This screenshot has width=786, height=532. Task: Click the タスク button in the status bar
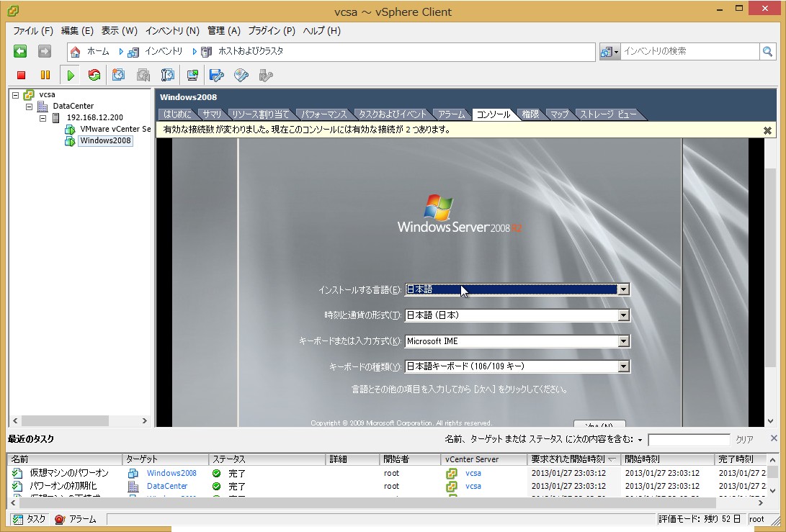point(29,520)
